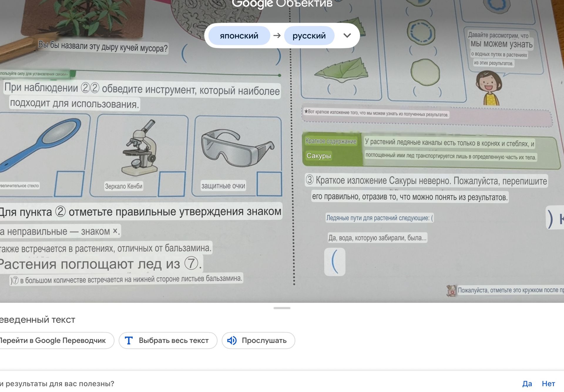Screen dimensions: 564x392
Task: Select the label "защитные очки"
Action: click(x=223, y=186)
